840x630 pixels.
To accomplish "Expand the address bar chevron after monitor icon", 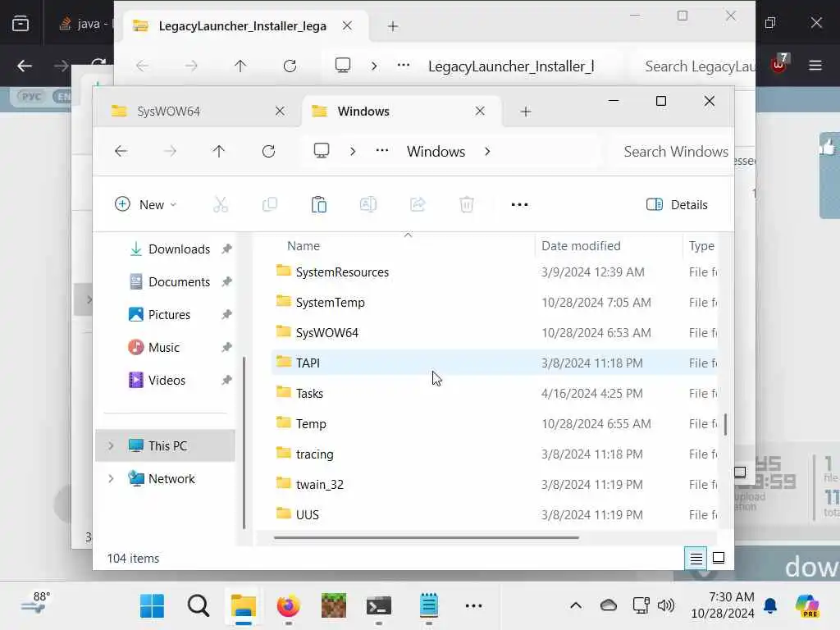I will [353, 152].
